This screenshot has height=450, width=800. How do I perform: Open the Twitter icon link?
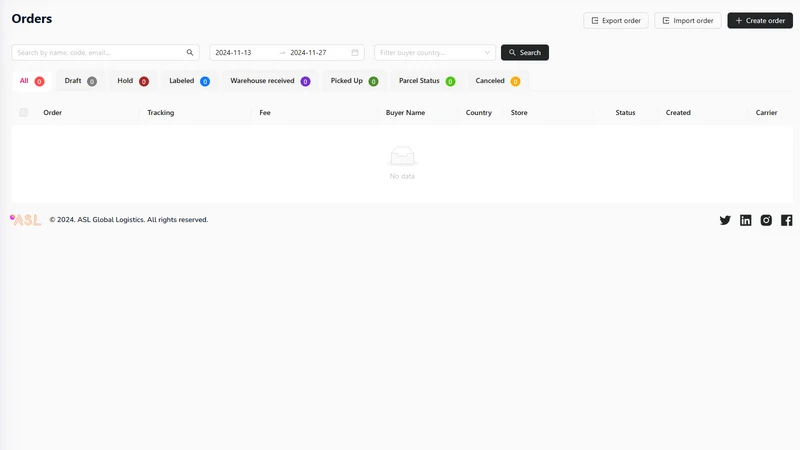725,220
